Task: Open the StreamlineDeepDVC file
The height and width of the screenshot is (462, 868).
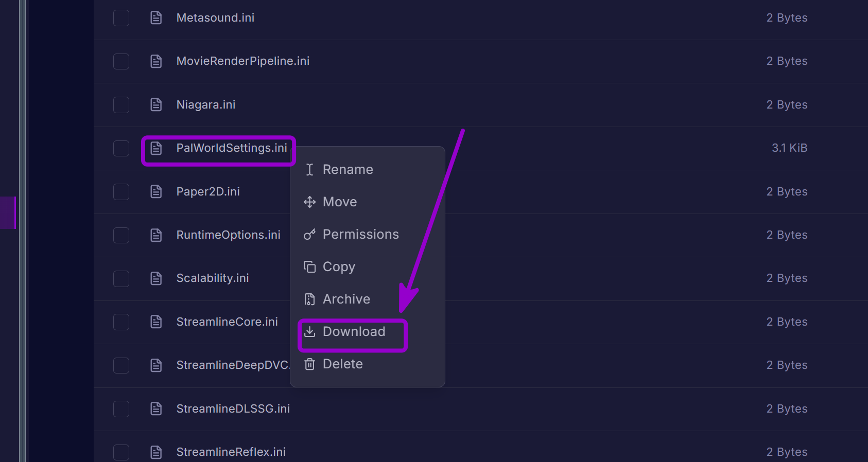Action: click(x=233, y=365)
